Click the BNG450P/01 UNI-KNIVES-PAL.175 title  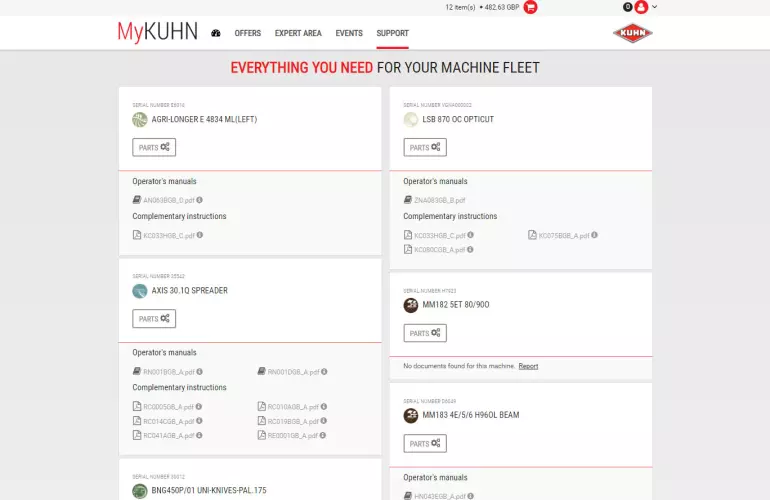click(x=209, y=491)
